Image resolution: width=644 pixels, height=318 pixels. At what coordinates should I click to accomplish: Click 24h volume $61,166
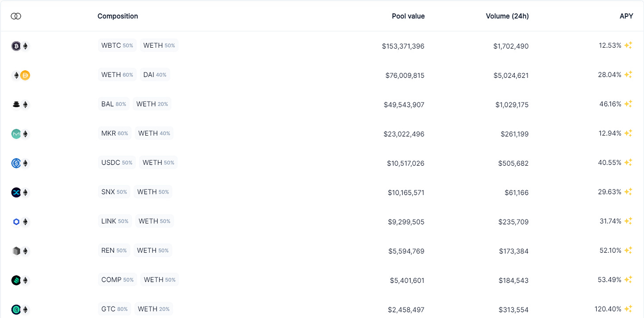coord(517,193)
